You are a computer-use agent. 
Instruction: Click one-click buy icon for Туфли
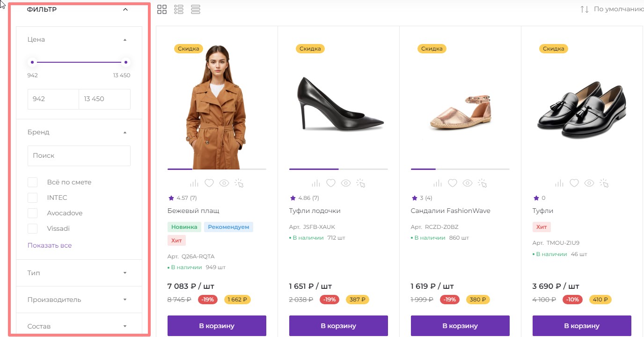pyautogui.click(x=604, y=183)
